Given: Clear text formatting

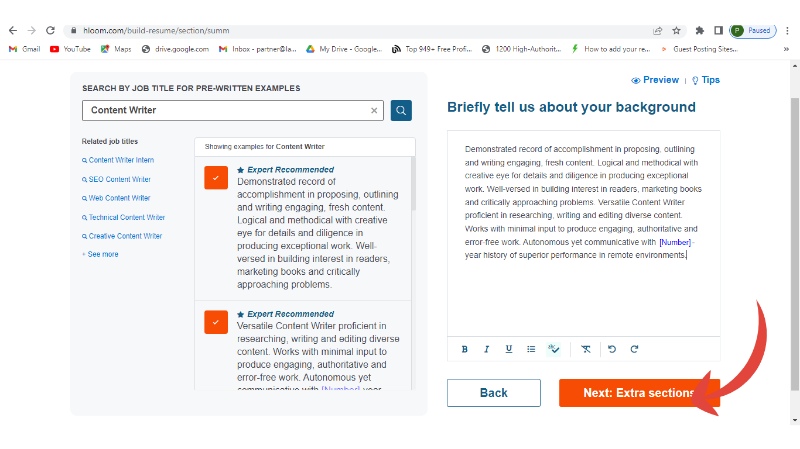Looking at the screenshot, I should (586, 349).
